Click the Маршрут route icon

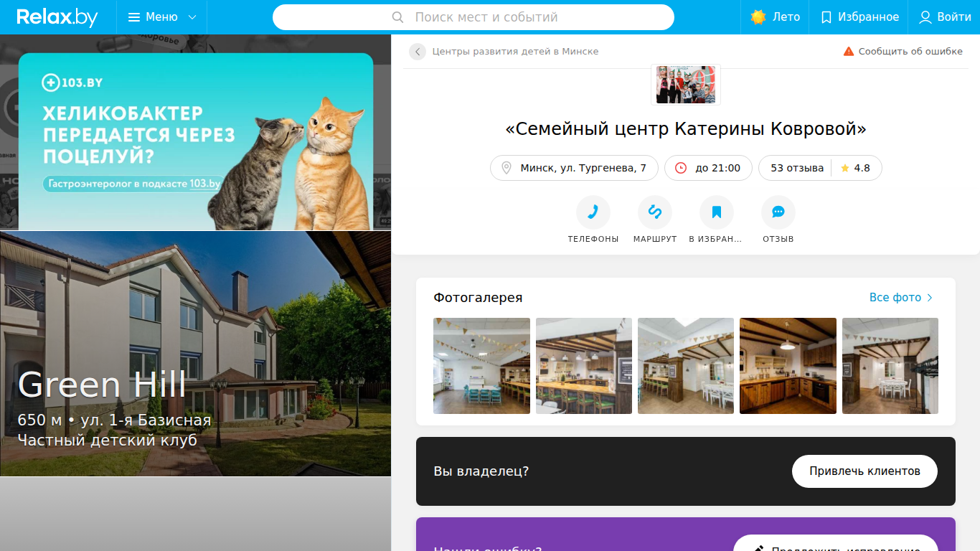pos(655,212)
